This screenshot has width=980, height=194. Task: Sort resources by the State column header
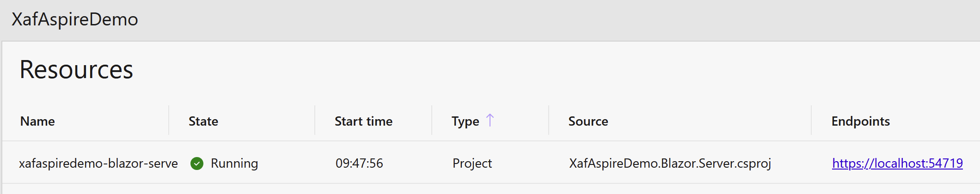pos(203,121)
